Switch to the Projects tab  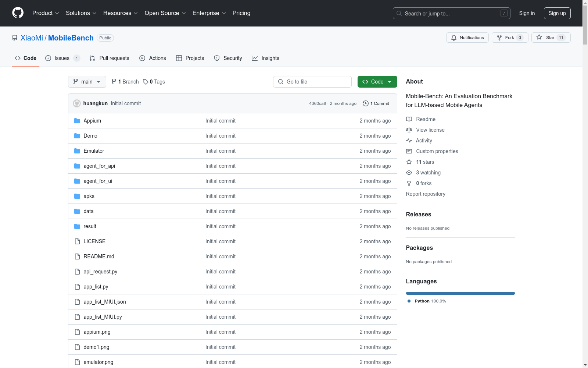click(x=190, y=58)
